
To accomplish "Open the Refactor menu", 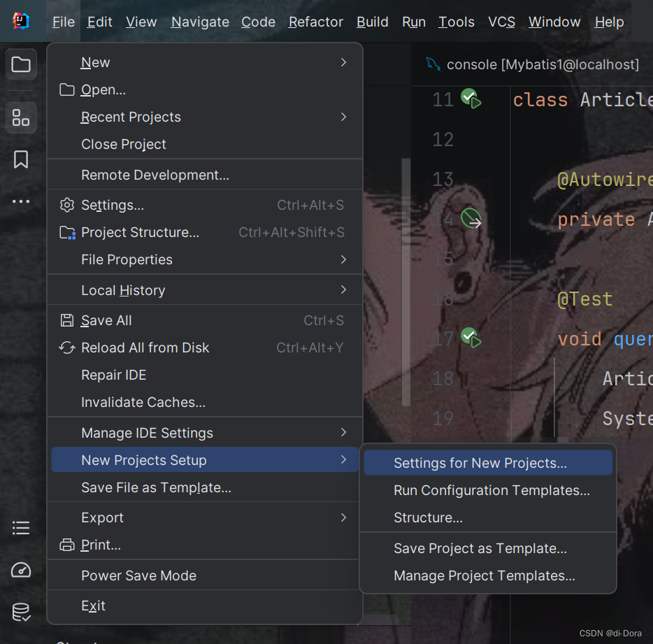I will 316,22.
